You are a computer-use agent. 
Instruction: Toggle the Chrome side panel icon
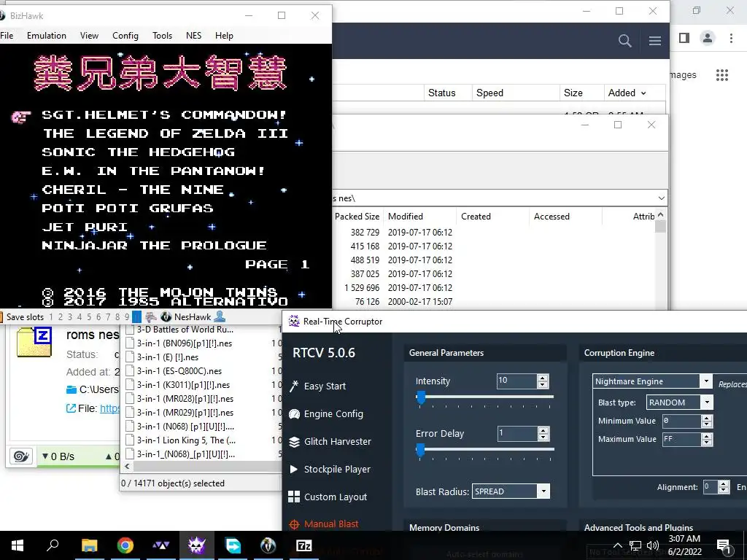point(684,38)
